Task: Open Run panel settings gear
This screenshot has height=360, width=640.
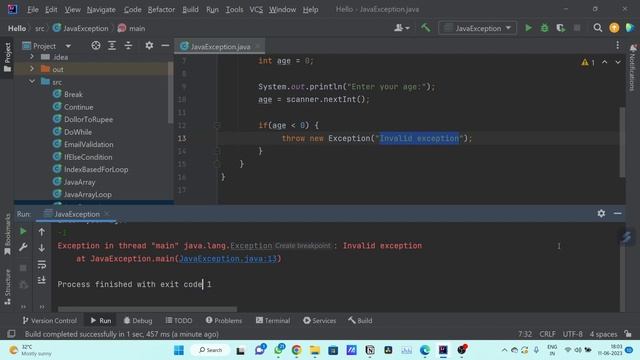Action: 601,213
